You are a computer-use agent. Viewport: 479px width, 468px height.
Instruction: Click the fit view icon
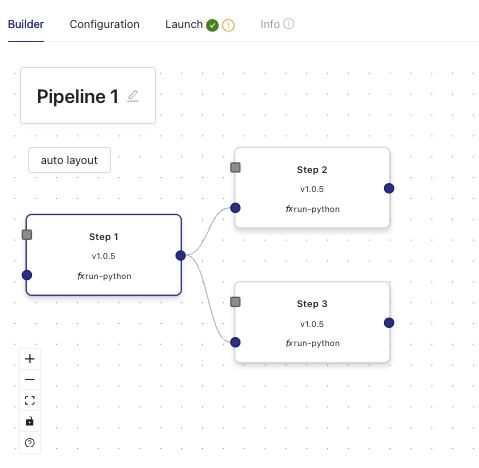click(x=30, y=400)
